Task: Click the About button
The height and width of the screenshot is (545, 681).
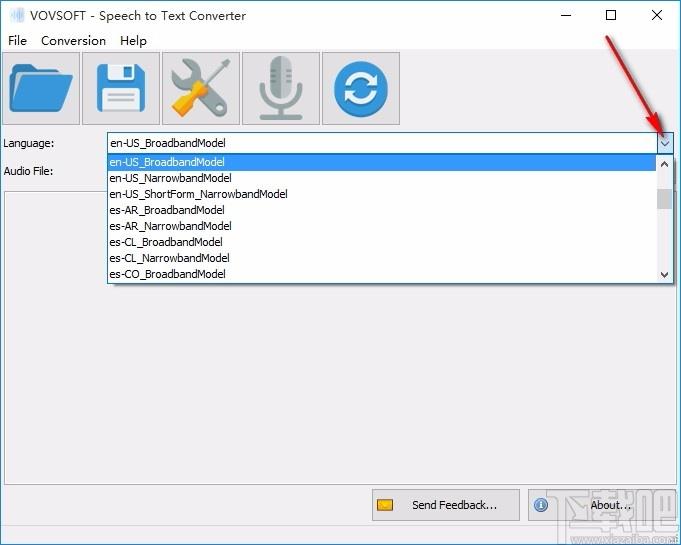Action: pos(602,505)
